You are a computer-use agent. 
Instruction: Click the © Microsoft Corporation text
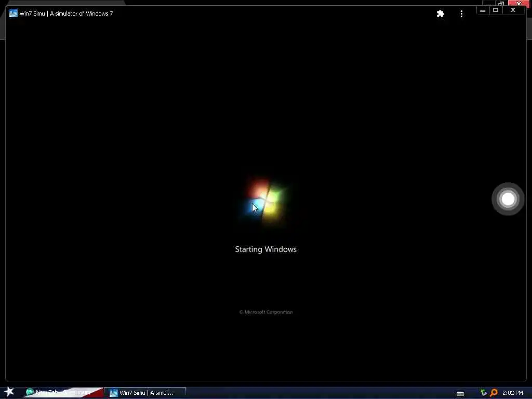[266, 312]
